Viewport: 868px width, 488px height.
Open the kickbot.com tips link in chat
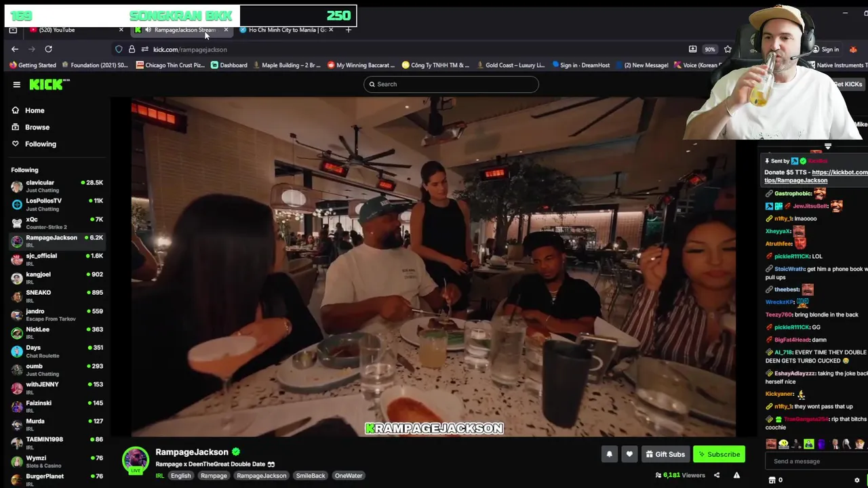coord(816,176)
